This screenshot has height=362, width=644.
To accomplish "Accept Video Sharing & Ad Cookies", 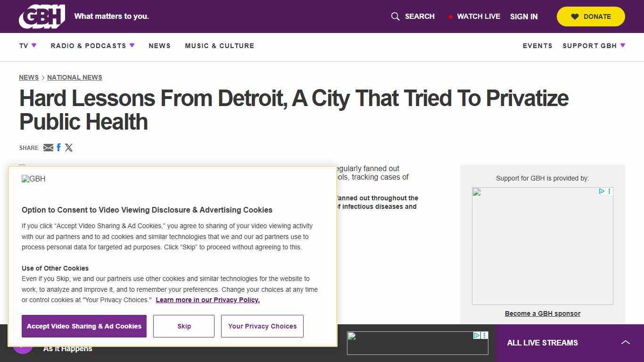I will click(x=84, y=326).
